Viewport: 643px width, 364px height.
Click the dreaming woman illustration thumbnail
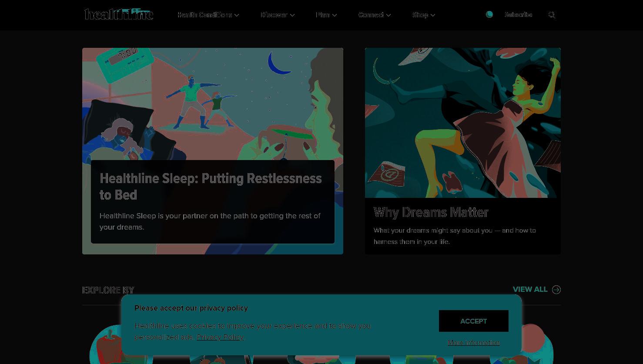(463, 123)
